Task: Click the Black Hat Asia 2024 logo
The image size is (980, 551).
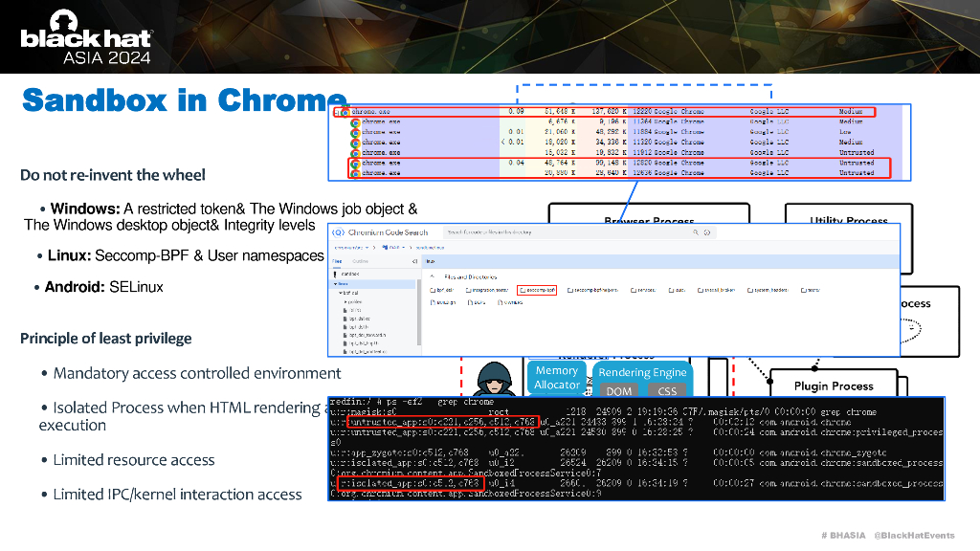Action: [86, 37]
